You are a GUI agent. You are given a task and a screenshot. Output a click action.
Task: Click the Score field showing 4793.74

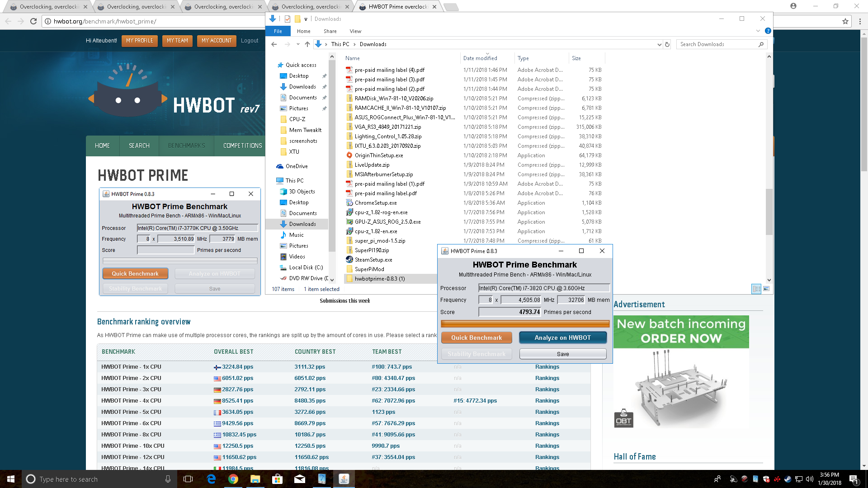tap(510, 312)
